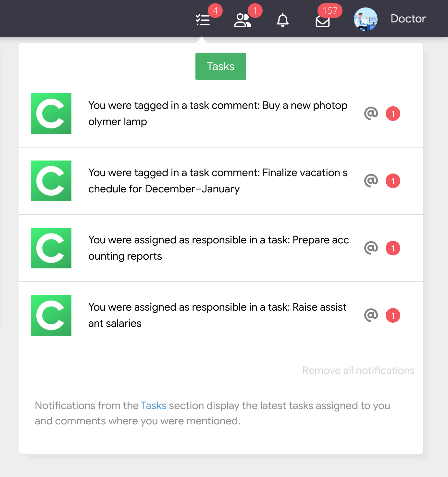
Task: Click the @ icon for accounting reports
Action: coord(371,248)
